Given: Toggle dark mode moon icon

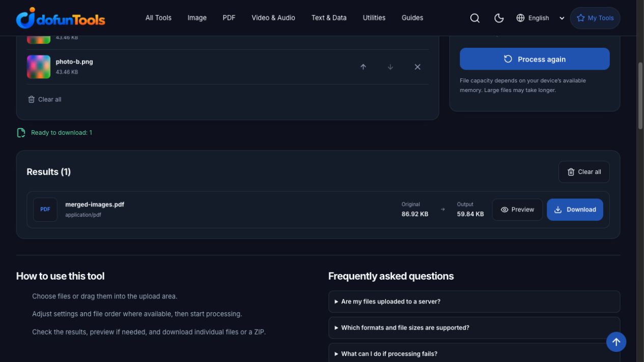Looking at the screenshot, I should (499, 18).
